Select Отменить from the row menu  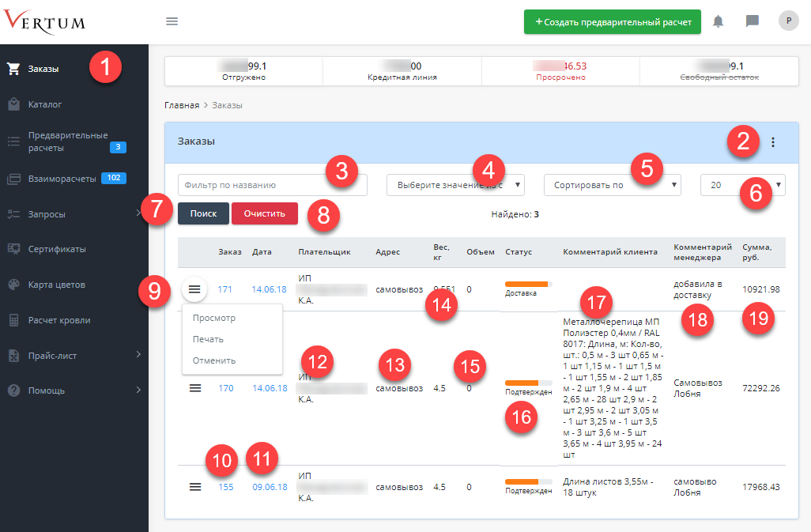click(214, 360)
